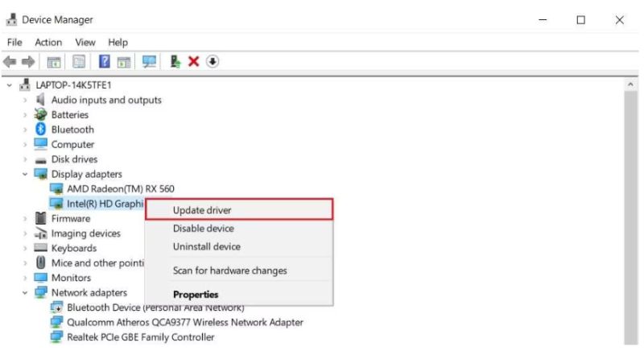Minimize the Device Manager window
644x359 pixels.
tap(543, 19)
